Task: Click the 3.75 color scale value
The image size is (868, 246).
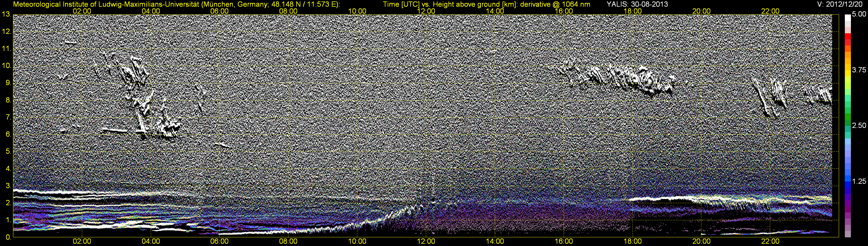Action: pos(859,70)
